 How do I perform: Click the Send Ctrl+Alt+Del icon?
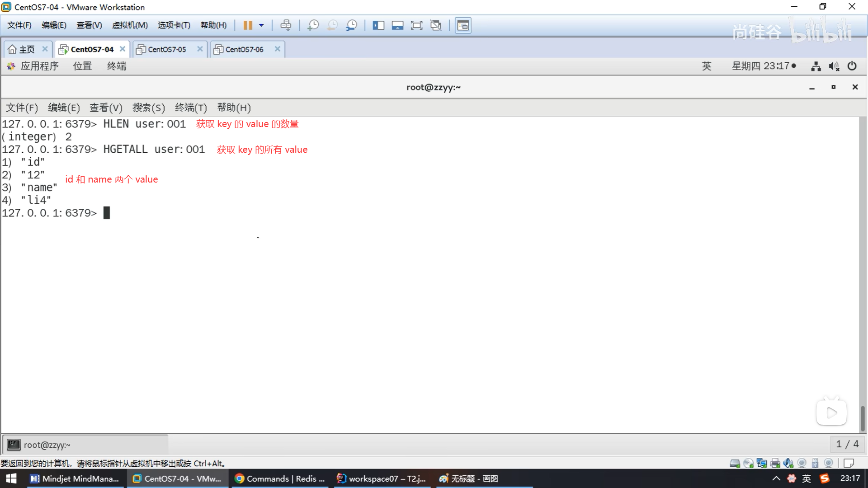coord(286,25)
